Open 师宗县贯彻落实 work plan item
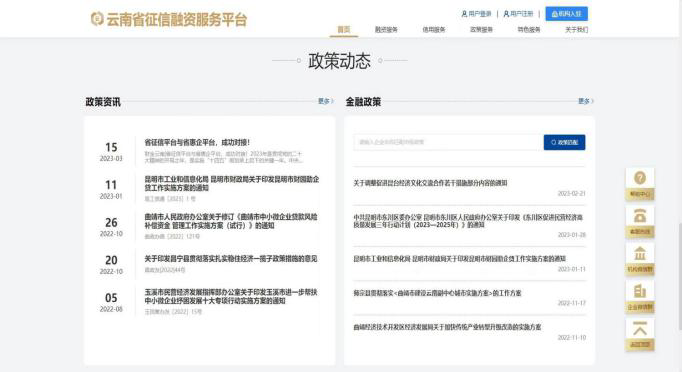The height and width of the screenshot is (372, 682). tap(437, 293)
